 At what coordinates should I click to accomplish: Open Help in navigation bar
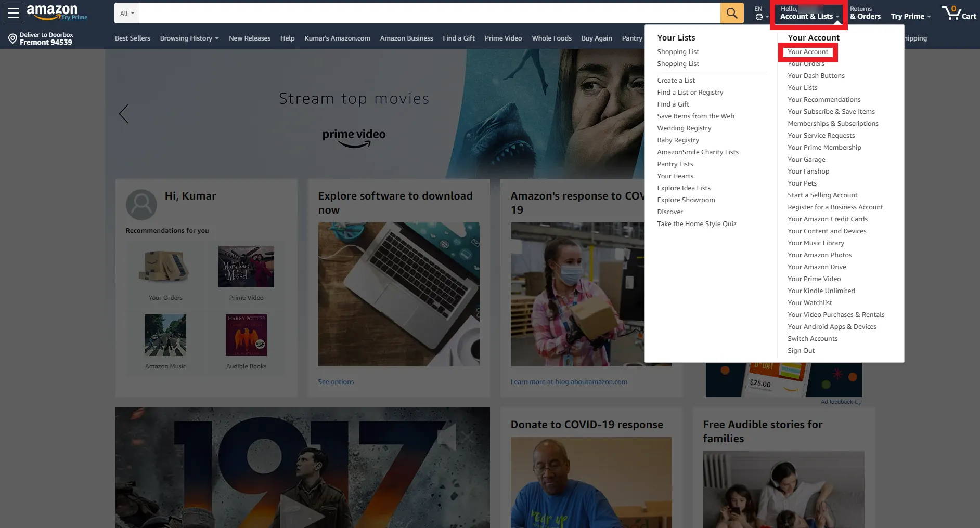click(287, 38)
